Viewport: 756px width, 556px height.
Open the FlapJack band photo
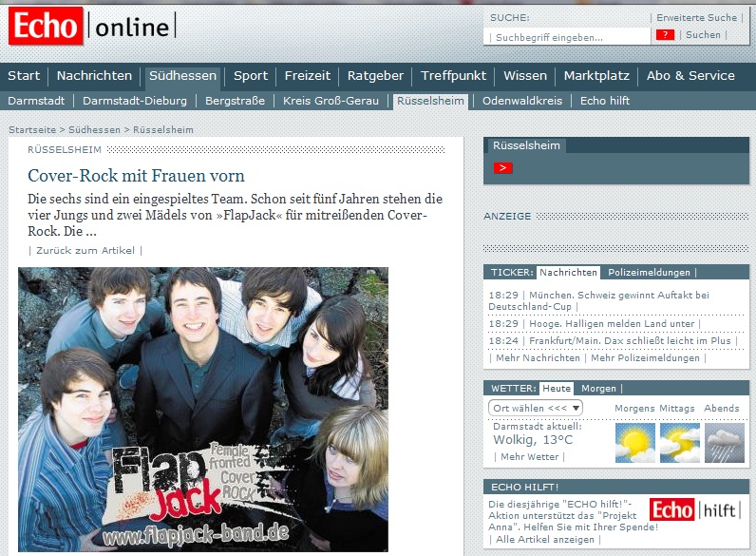(x=203, y=410)
